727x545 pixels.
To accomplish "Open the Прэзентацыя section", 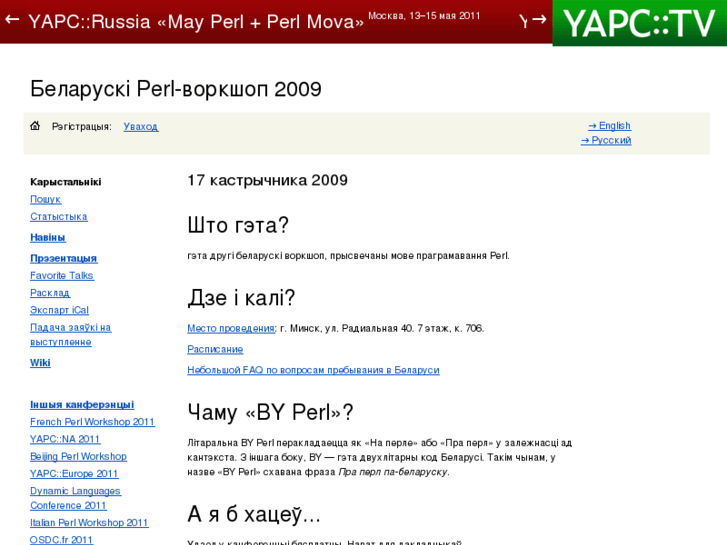I will [64, 258].
